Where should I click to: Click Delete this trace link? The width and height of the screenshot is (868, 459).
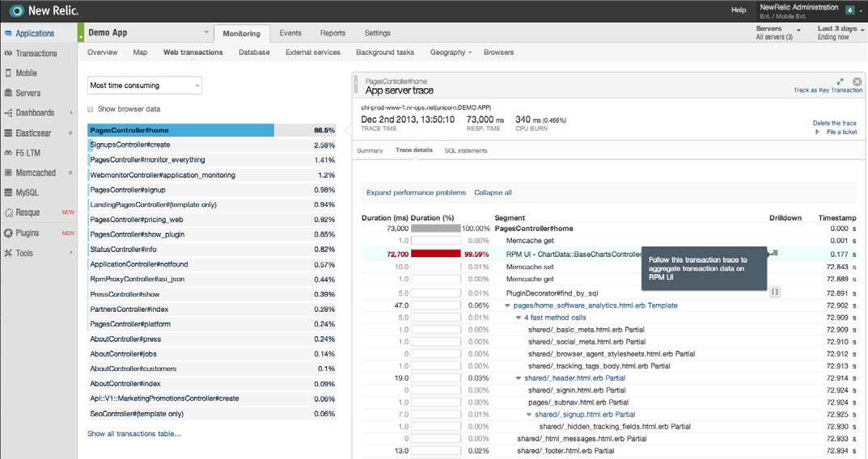coord(834,123)
